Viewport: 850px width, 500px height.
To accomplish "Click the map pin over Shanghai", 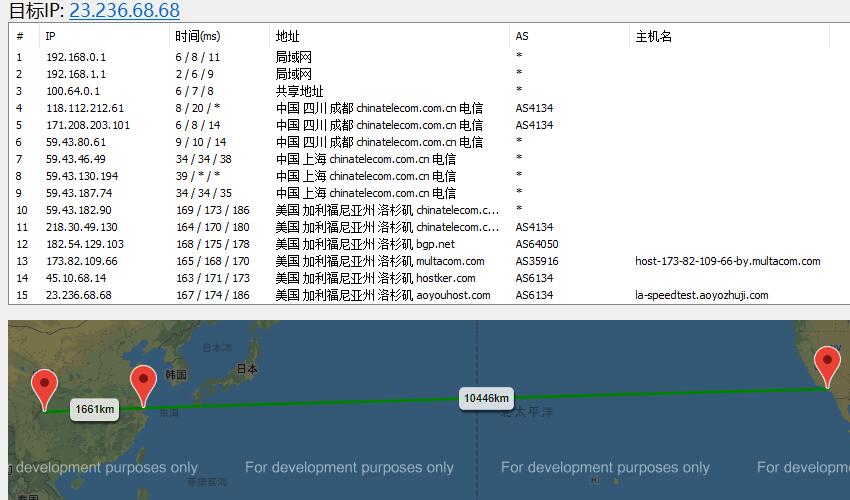I will pyautogui.click(x=143, y=386).
